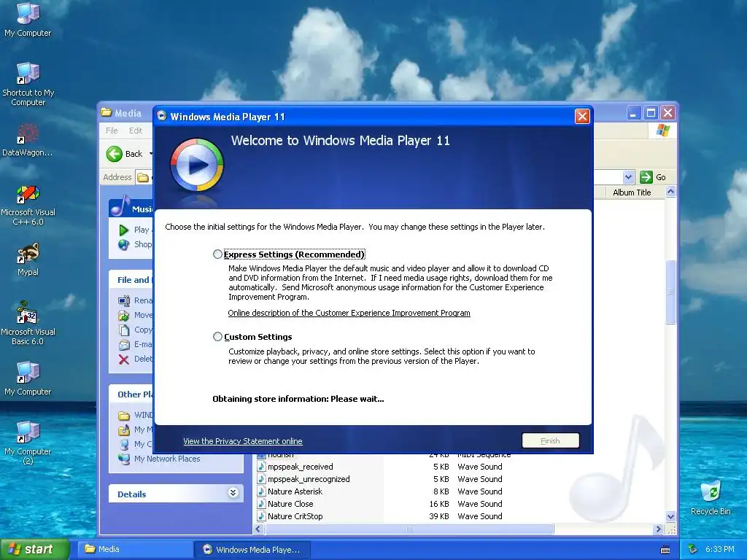Open My Network Places in Other Places
Screen dimensions: 747x560
click(167, 459)
